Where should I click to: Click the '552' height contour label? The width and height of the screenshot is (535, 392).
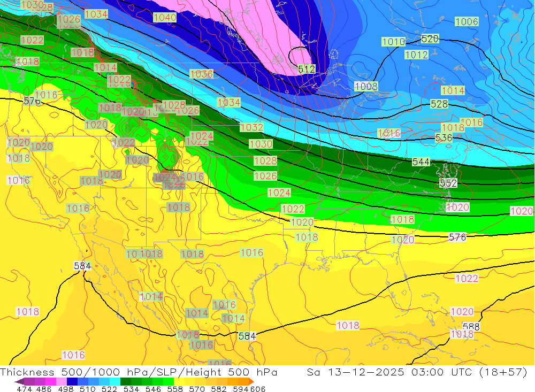coord(448,183)
